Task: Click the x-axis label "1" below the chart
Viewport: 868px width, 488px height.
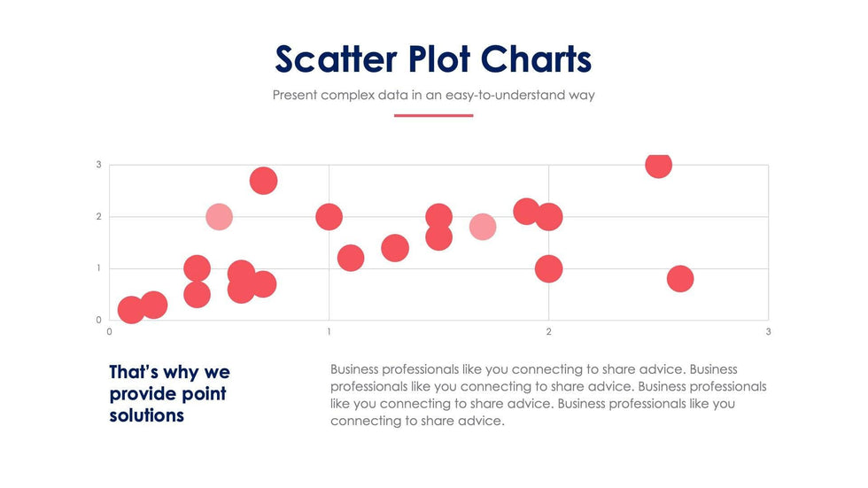Action: click(329, 332)
